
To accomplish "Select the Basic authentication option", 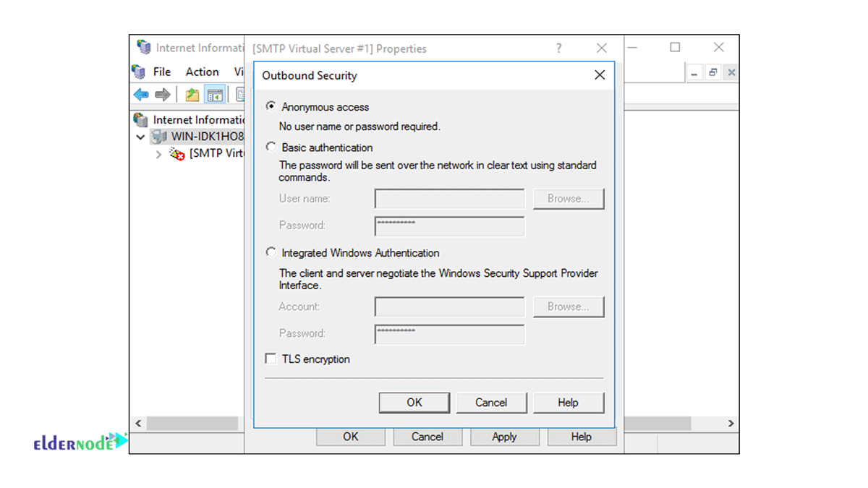I will click(271, 147).
